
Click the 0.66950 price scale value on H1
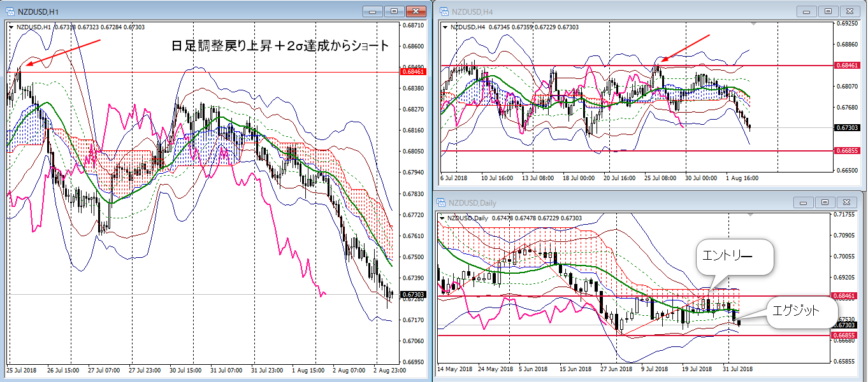(414, 362)
